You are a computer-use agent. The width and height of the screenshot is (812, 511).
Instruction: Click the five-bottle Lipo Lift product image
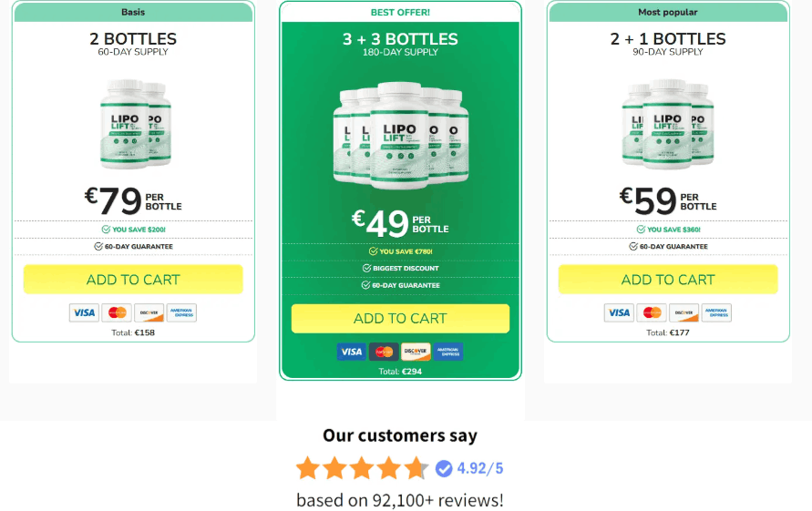[401, 135]
